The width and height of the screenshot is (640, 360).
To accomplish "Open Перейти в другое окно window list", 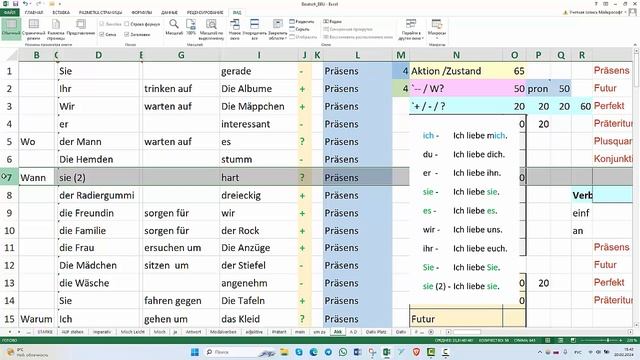I will (x=411, y=29).
